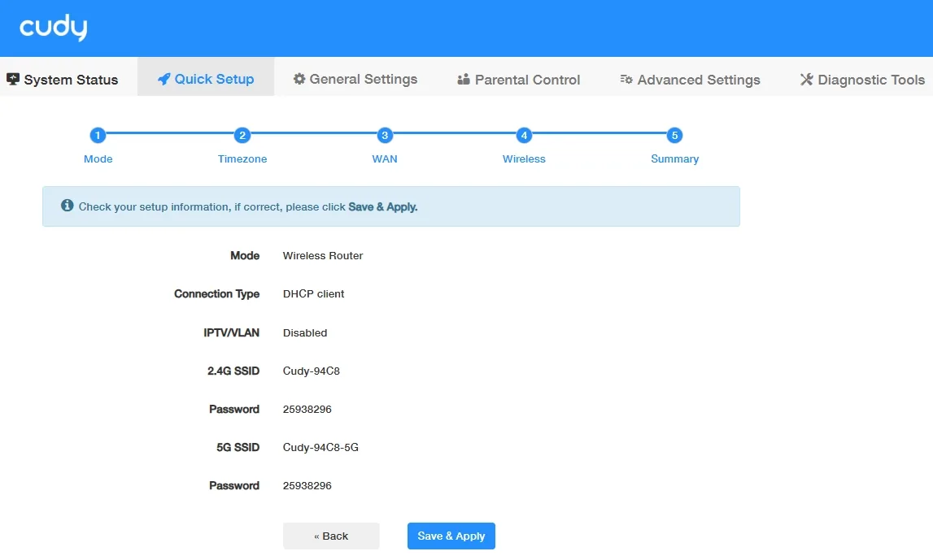Click the Advanced Settings sliders icon
The width and height of the screenshot is (933, 560).
coord(626,79)
